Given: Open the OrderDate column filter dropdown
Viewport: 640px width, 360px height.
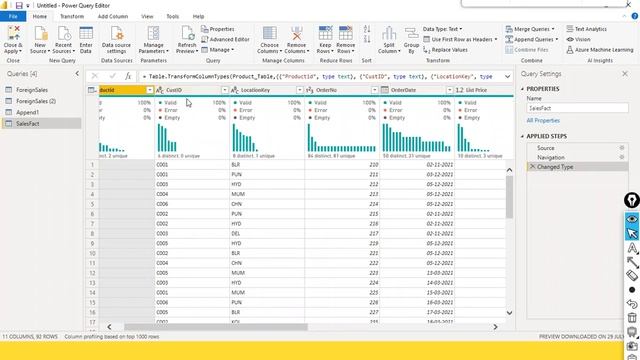Looking at the screenshot, I should 449,90.
